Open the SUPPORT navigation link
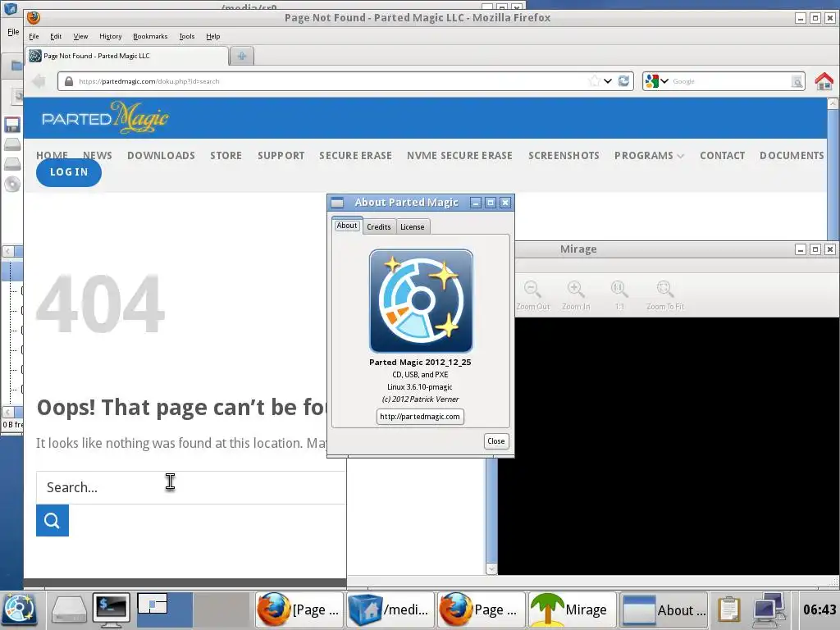 [x=281, y=155]
